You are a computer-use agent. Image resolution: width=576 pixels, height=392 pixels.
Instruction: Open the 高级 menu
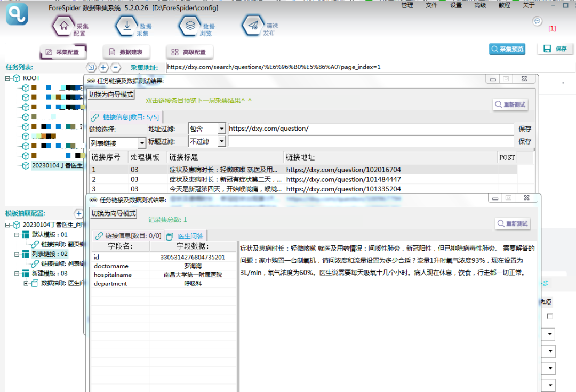pos(480,5)
